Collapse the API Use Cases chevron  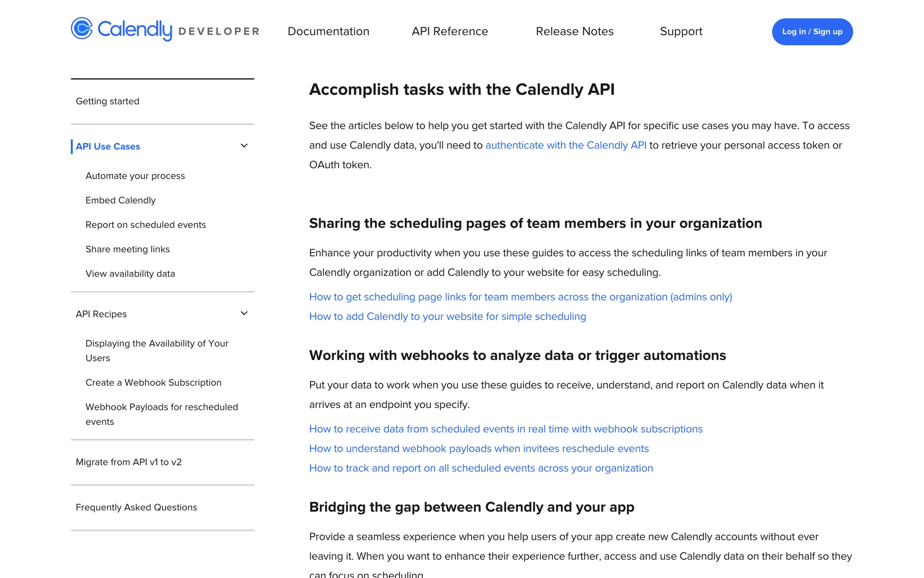(244, 146)
